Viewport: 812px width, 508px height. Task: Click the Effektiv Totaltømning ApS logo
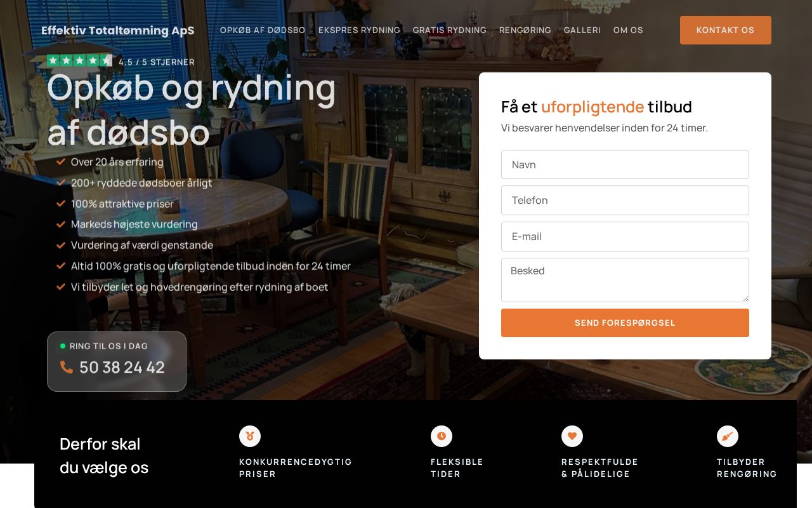118,30
